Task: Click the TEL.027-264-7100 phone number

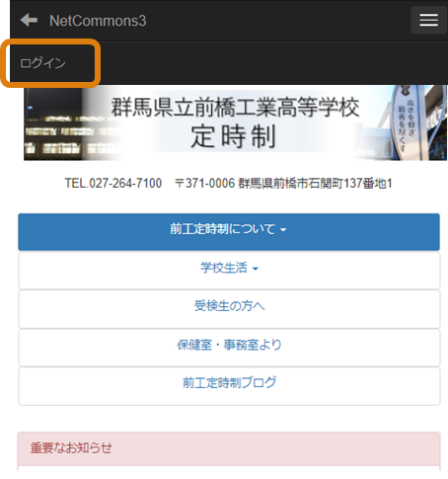Action: (113, 183)
